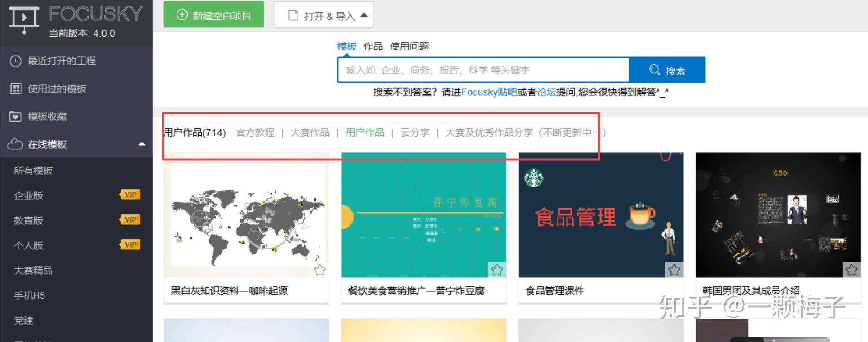Open the 论坛 link

pyautogui.click(x=546, y=92)
